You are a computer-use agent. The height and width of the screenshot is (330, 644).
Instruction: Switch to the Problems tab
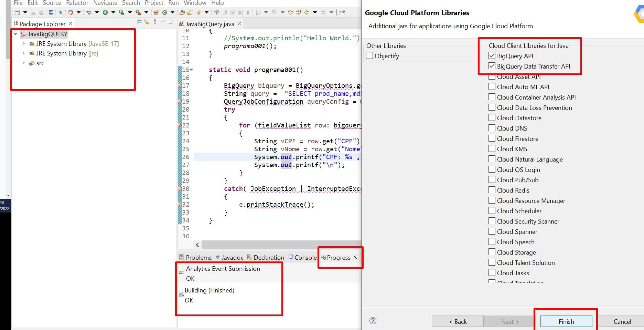195,257
